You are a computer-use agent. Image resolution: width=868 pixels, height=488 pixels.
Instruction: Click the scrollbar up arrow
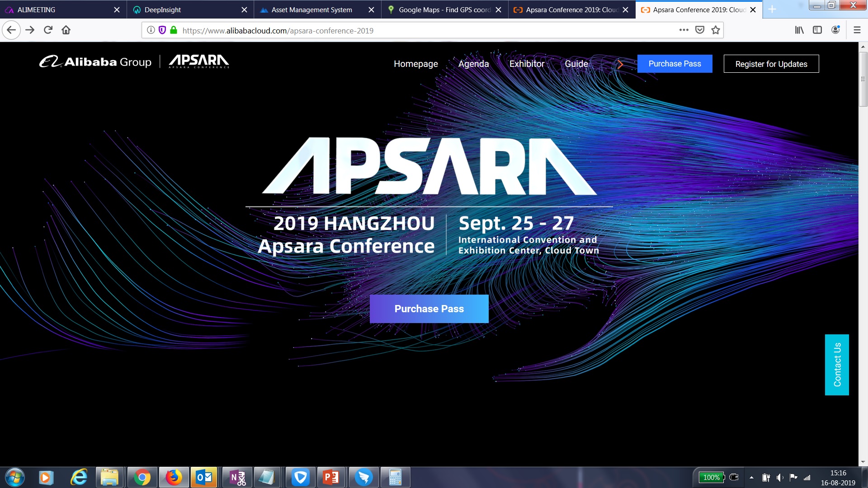(x=863, y=46)
